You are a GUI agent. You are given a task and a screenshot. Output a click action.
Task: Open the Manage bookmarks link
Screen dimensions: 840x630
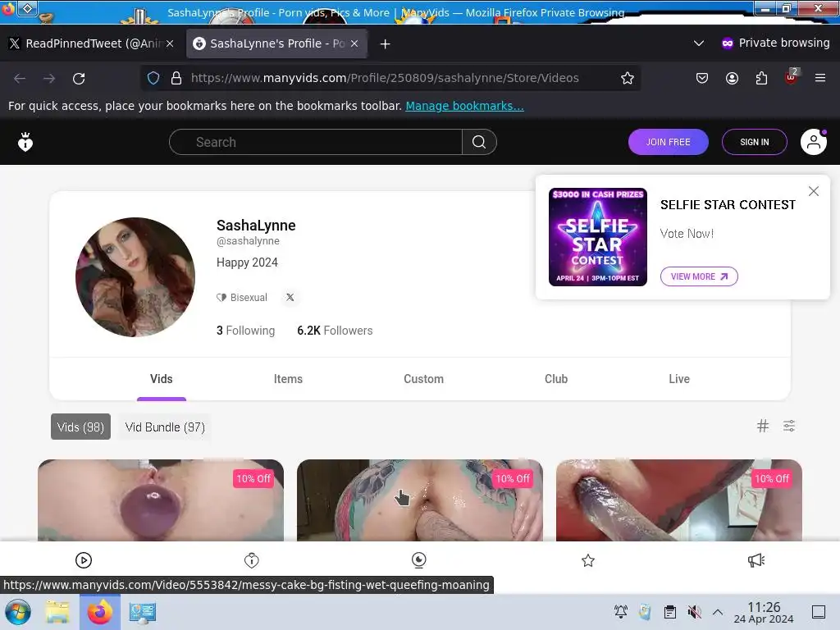464,106
